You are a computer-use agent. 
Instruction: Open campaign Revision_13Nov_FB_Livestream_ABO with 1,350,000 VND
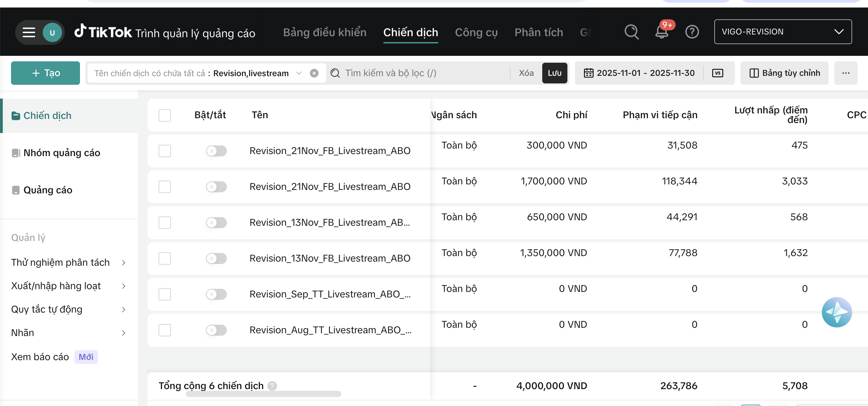pos(330,258)
